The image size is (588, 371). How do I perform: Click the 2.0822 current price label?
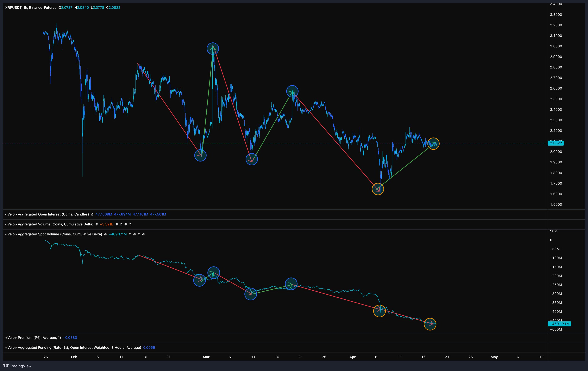point(556,143)
